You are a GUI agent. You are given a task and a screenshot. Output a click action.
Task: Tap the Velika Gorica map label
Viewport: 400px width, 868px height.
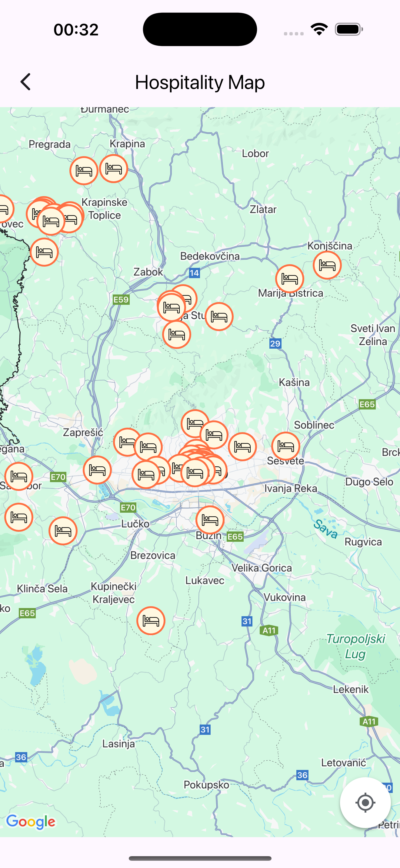coord(262,568)
